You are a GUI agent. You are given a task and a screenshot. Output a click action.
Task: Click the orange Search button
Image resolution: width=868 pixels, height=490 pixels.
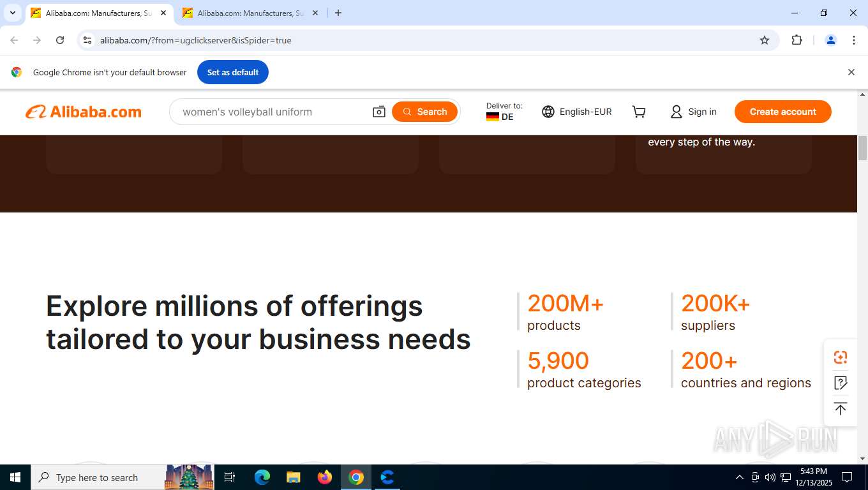(x=424, y=112)
